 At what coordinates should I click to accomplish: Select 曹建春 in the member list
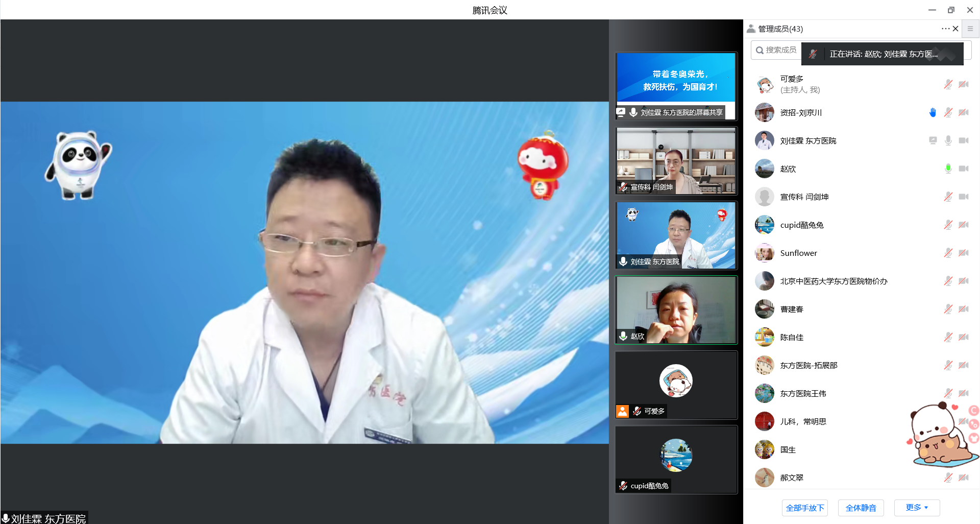point(792,309)
